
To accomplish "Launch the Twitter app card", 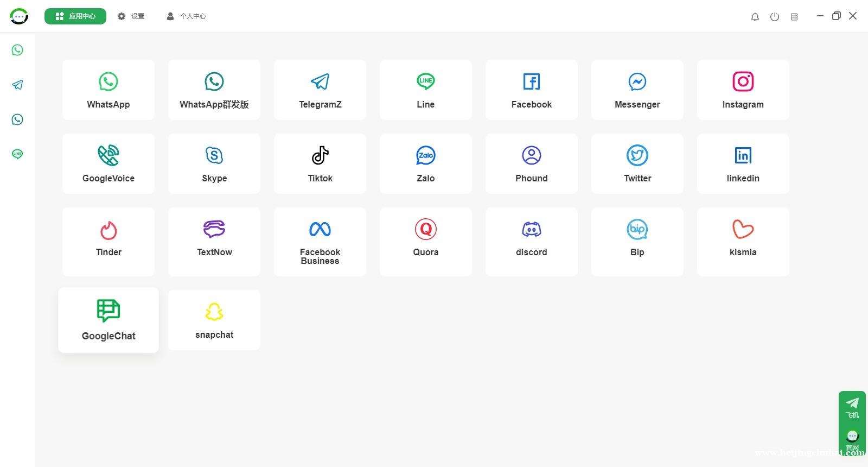I will 637,163.
